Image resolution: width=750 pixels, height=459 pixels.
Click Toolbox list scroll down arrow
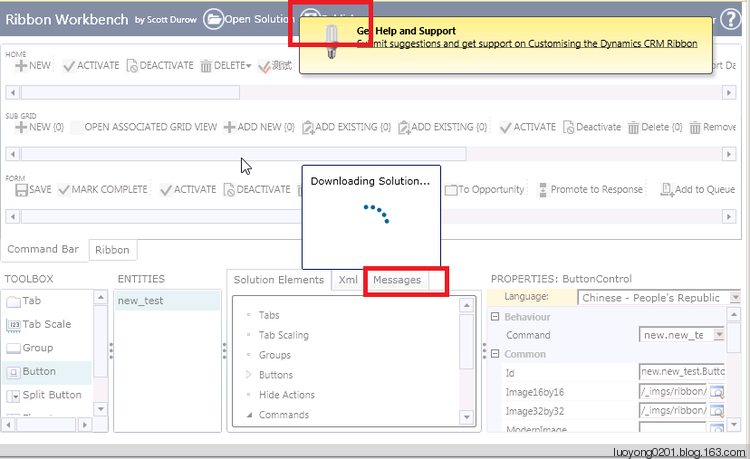[100, 409]
